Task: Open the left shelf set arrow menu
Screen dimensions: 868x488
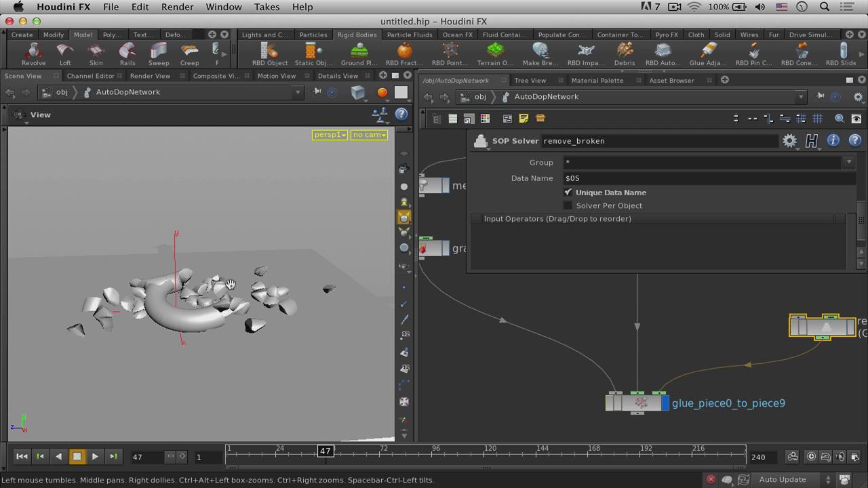Action: [224, 35]
